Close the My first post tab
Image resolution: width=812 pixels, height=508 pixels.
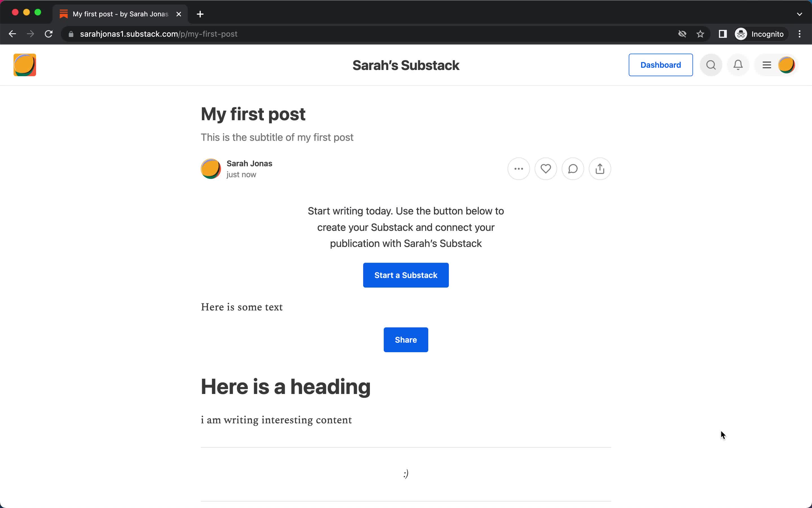click(x=179, y=14)
